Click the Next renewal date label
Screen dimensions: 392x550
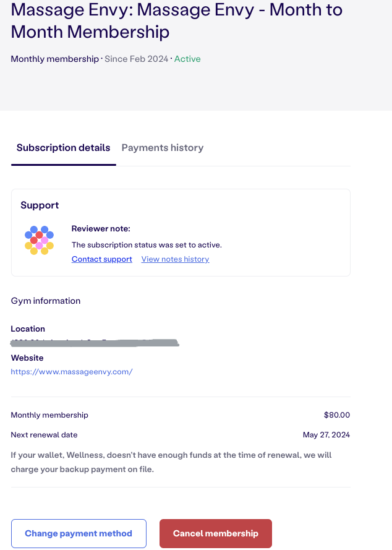point(44,435)
